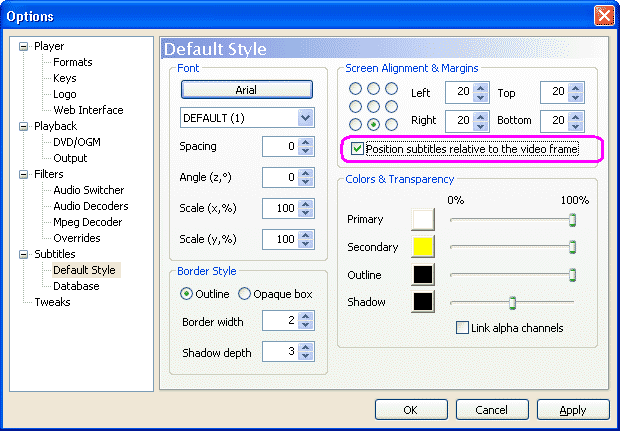Increase the Spacing value with up arrow
Viewport: 620px width, 431px height.
[306, 142]
